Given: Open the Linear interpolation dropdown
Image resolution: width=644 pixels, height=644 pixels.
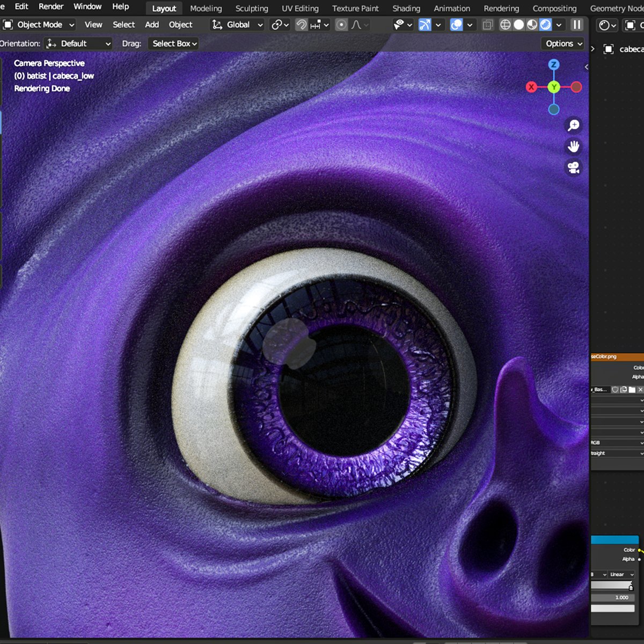Looking at the screenshot, I should pyautogui.click(x=621, y=574).
